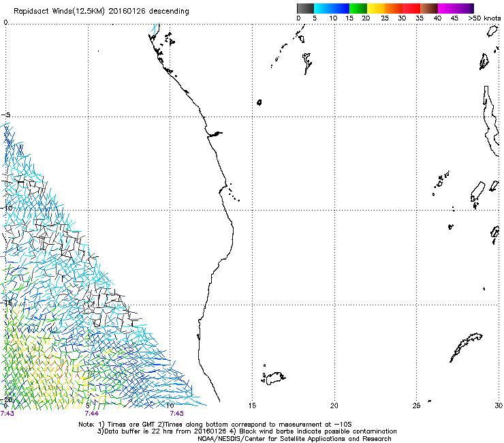Click the red 30–35 knots legend segment
Viewport: 504px width, 443px height.
point(411,8)
